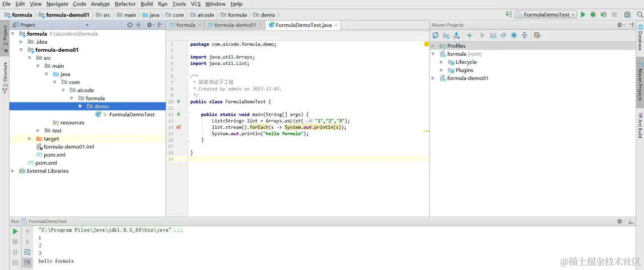Click Run with Coverage icon in top toolbar
644x270 pixels.
(603, 15)
